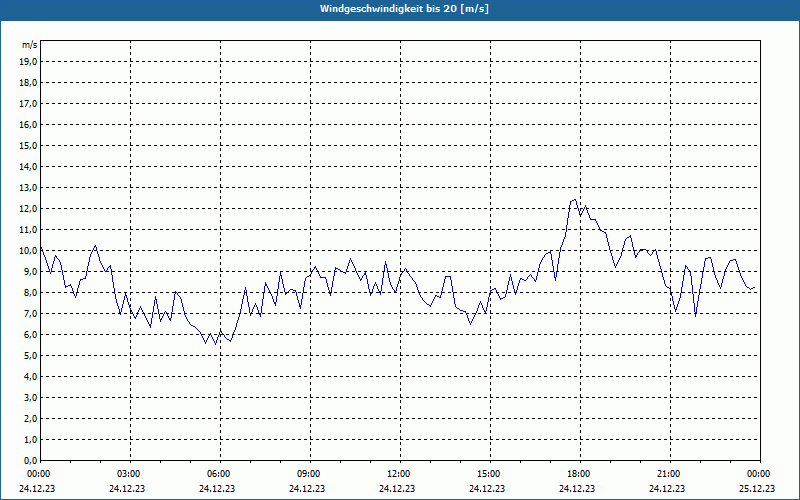Click the 11,0 y-axis label
Image resolution: width=800 pixels, height=500 pixels.
28,230
